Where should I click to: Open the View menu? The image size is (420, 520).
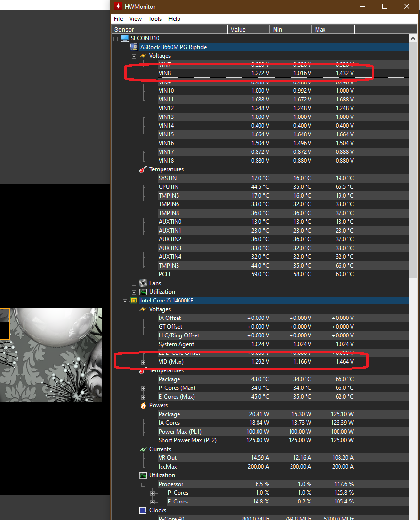tap(135, 19)
